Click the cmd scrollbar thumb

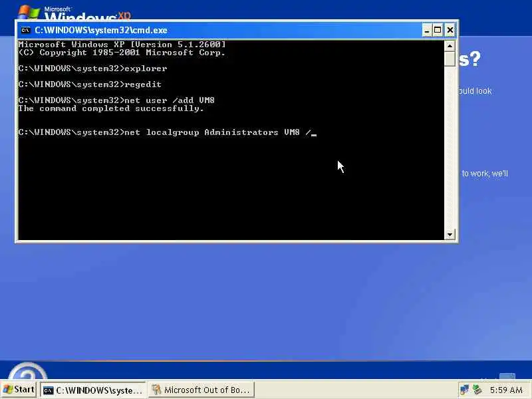450,59
